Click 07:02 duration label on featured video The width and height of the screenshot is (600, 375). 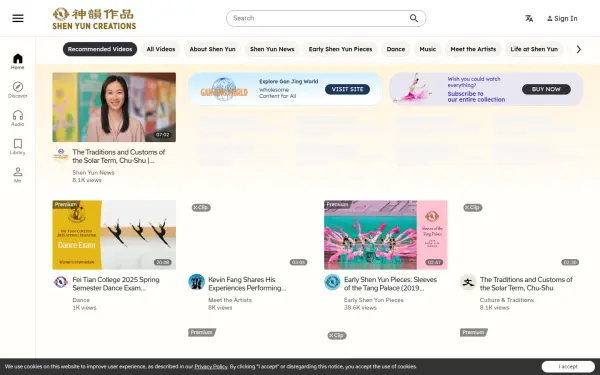(163, 135)
